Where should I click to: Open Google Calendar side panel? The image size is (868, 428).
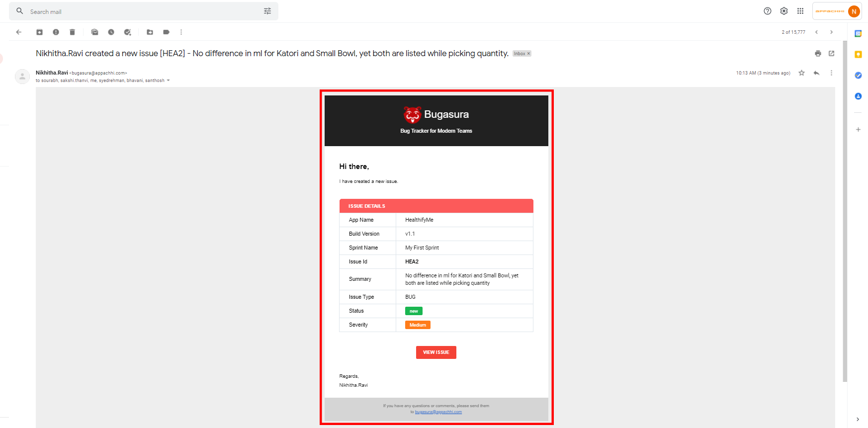point(858,34)
